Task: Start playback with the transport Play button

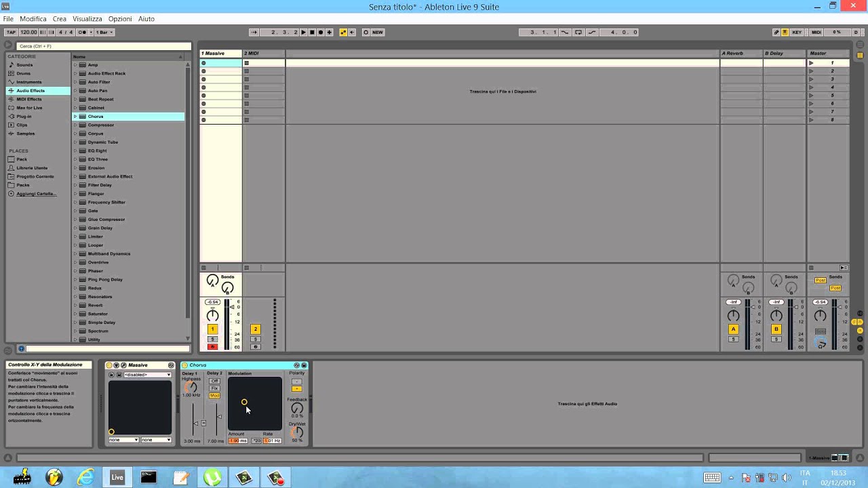Action: pyautogui.click(x=304, y=32)
